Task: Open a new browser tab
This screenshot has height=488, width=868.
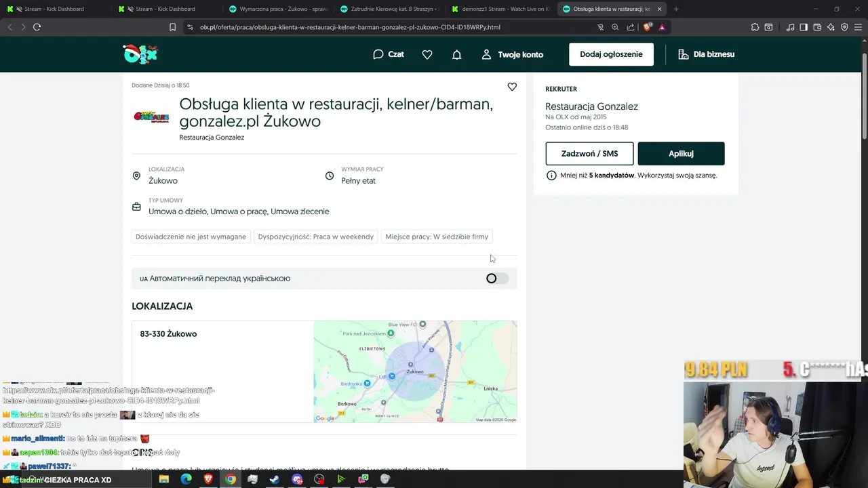Action: tap(676, 9)
